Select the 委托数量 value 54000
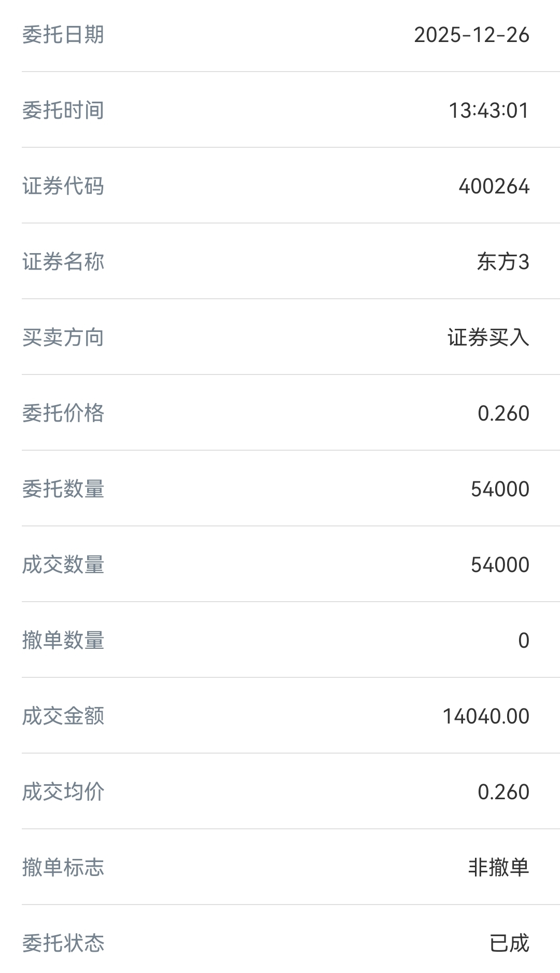 (500, 490)
